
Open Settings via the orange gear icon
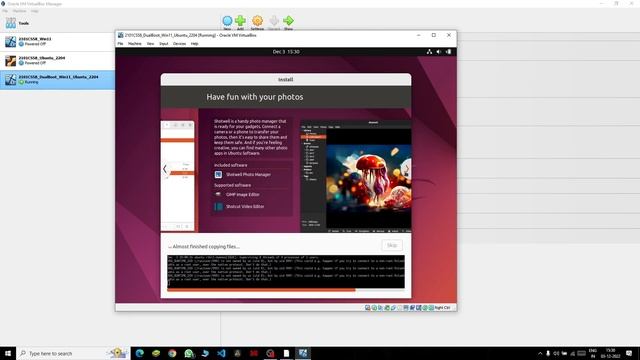click(x=257, y=22)
